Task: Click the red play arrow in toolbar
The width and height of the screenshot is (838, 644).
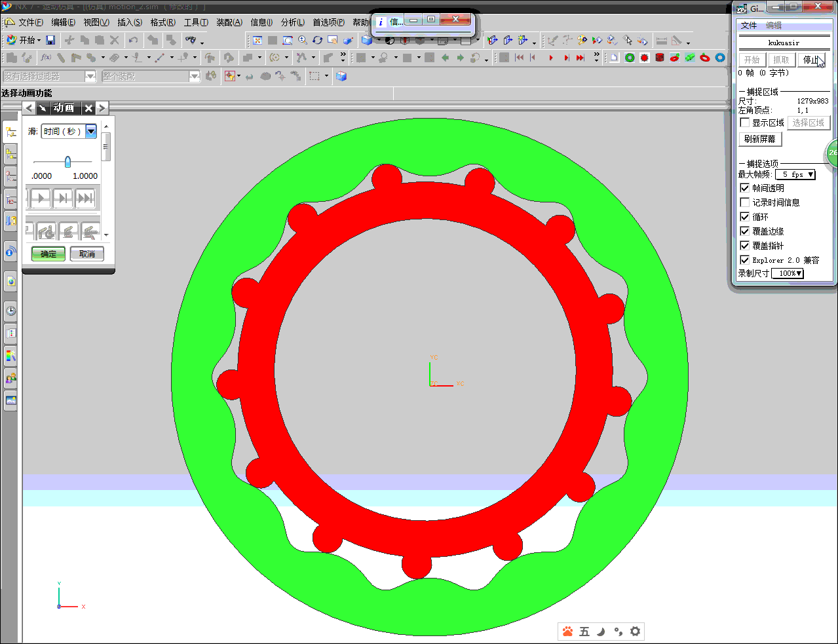Action: [551, 58]
